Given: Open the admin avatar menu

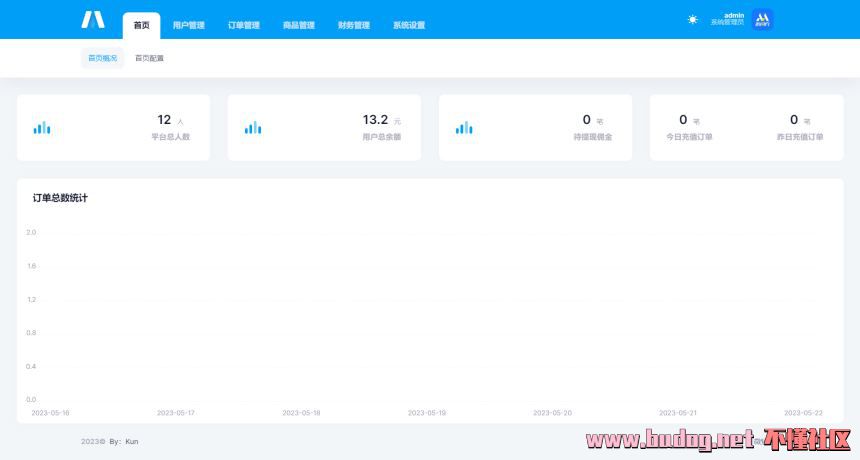Looking at the screenshot, I should tap(762, 20).
